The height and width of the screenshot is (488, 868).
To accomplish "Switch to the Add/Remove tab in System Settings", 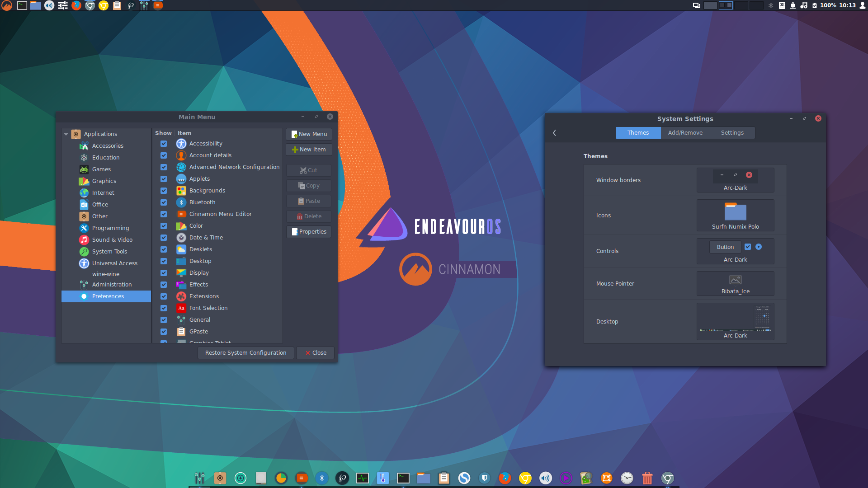I will tap(685, 132).
